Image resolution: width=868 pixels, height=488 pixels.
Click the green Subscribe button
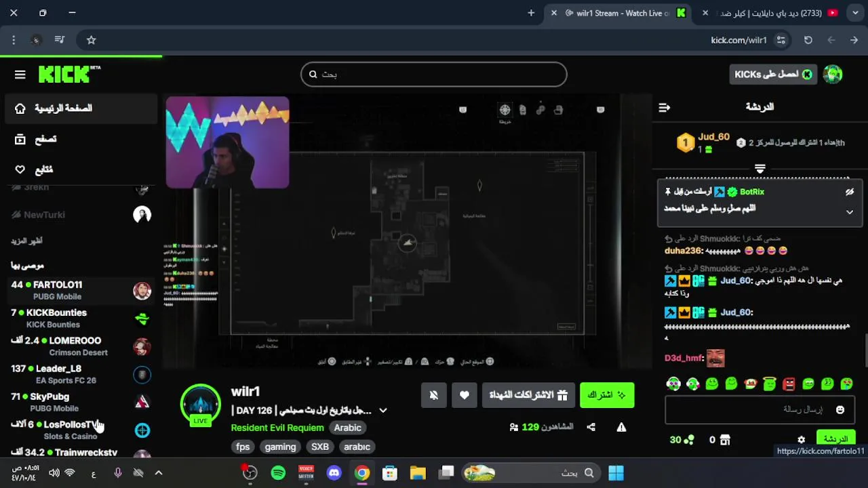click(x=607, y=395)
